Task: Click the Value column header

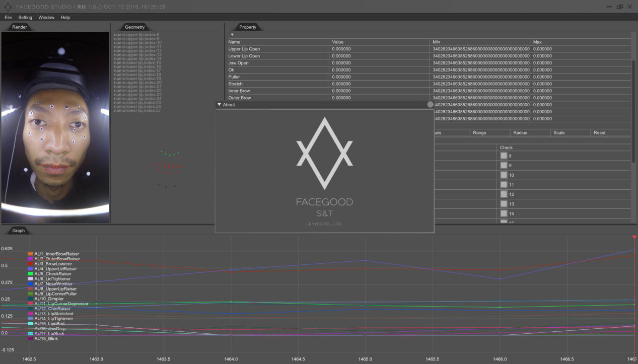Action: click(x=380, y=42)
